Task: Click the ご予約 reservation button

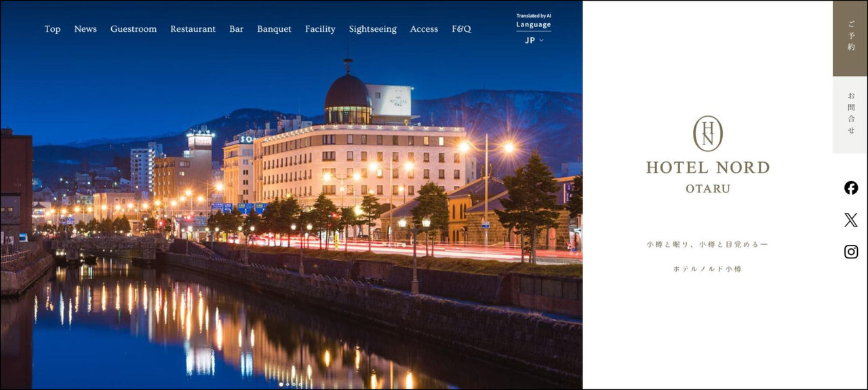Action: click(850, 38)
